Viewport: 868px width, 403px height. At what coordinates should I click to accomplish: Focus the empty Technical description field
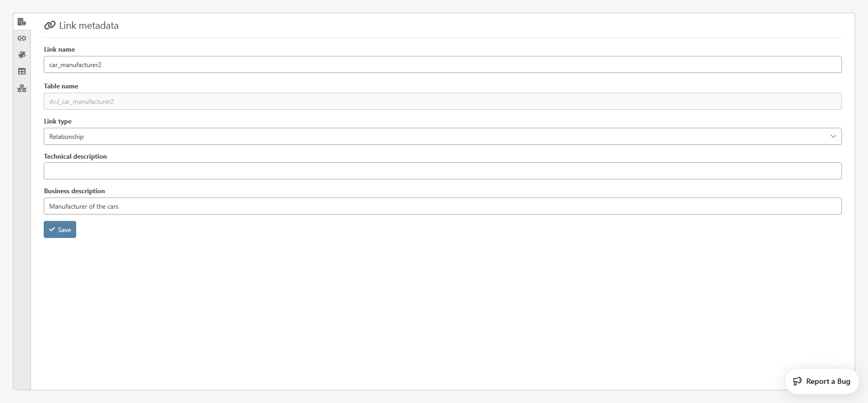coord(442,171)
